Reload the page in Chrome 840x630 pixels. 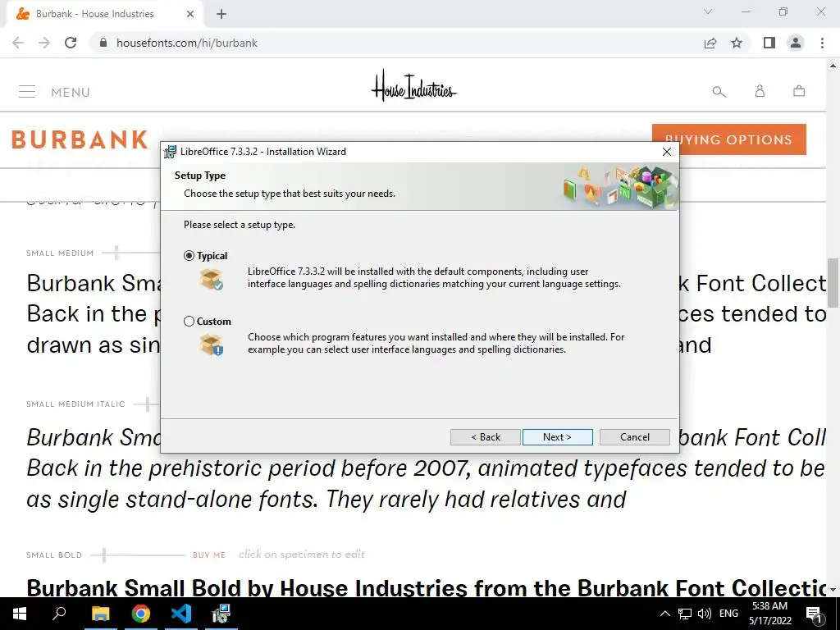[x=71, y=43]
